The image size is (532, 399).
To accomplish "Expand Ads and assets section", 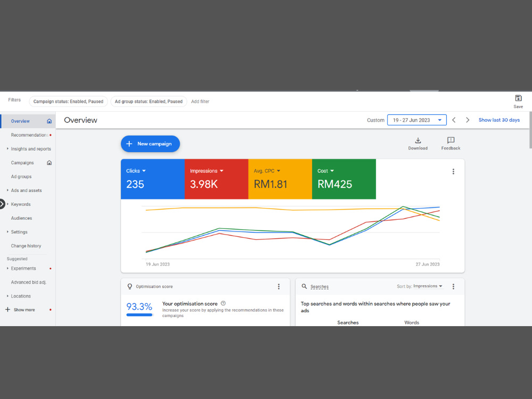I will (x=7, y=190).
